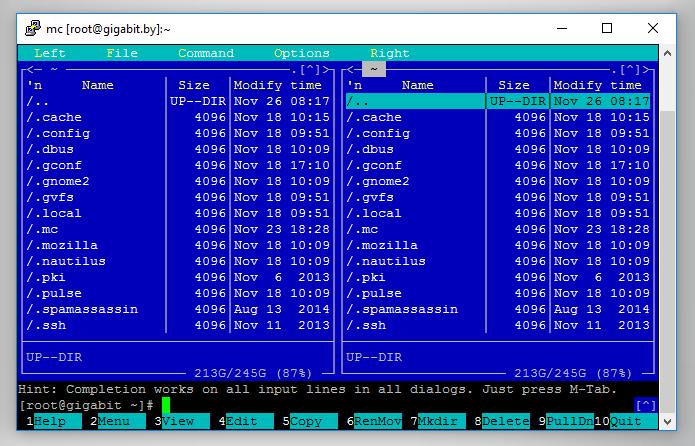Open left panel history list caret

(311, 69)
